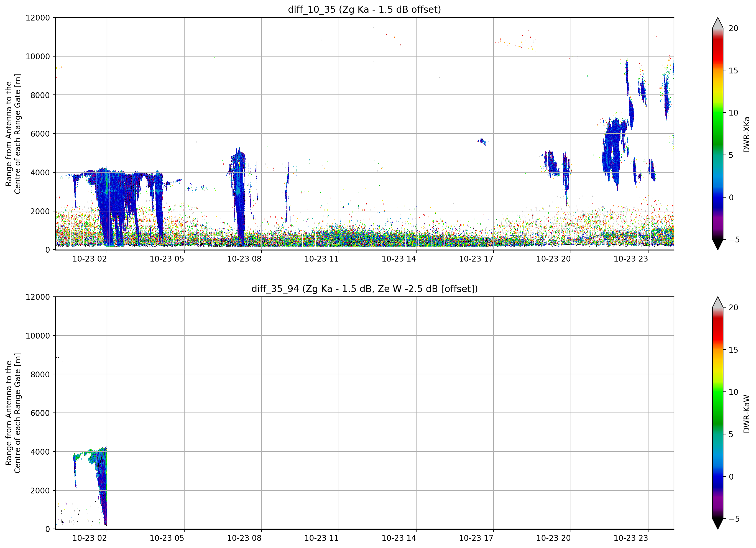Click the y-axis label of the diff_10_35 plot
Viewport: 756px width, 548px height.
pyautogui.click(x=13, y=134)
